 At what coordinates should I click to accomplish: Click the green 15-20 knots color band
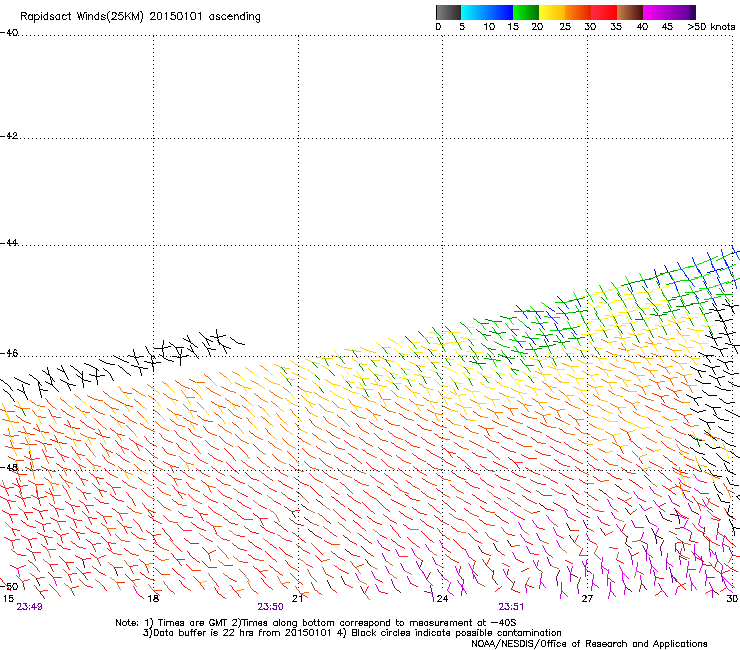[x=526, y=12]
